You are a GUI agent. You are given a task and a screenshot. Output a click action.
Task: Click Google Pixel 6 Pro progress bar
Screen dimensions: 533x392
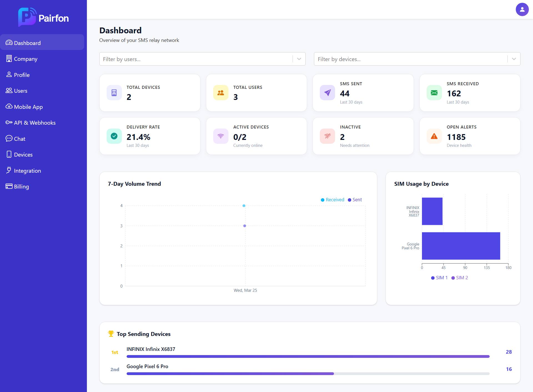coord(230,374)
